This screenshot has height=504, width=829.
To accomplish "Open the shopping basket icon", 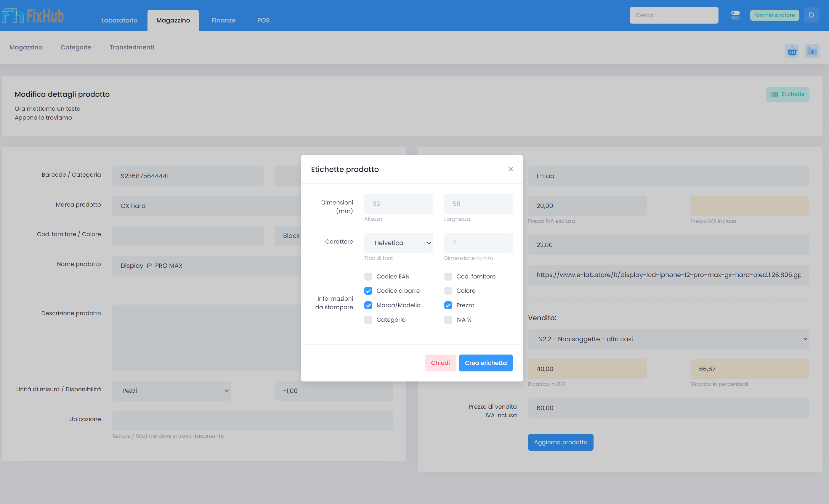I will 792,51.
